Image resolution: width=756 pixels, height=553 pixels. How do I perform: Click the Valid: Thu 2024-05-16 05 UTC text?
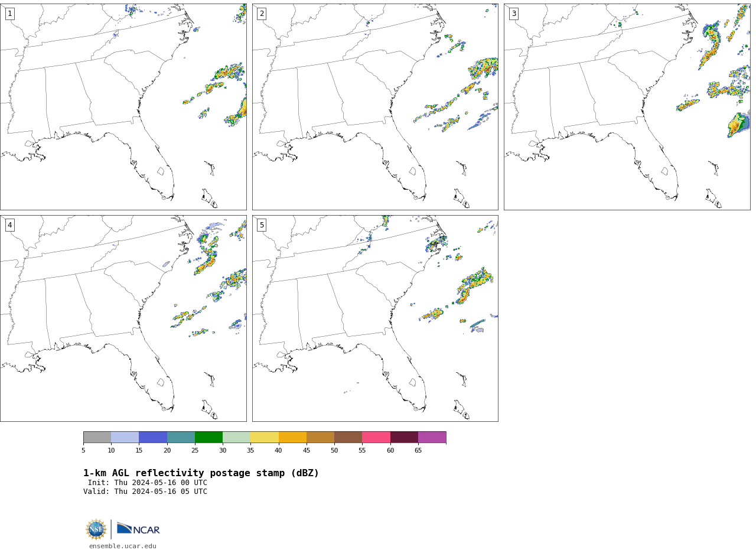point(145,492)
